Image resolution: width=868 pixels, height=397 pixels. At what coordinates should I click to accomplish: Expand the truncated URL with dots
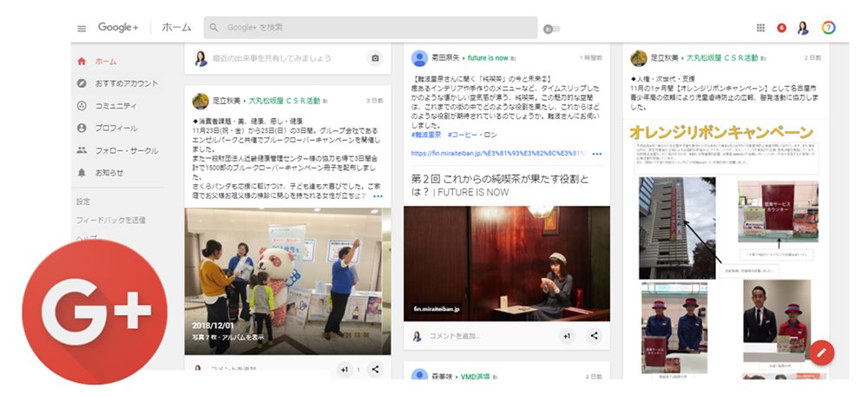(597, 154)
